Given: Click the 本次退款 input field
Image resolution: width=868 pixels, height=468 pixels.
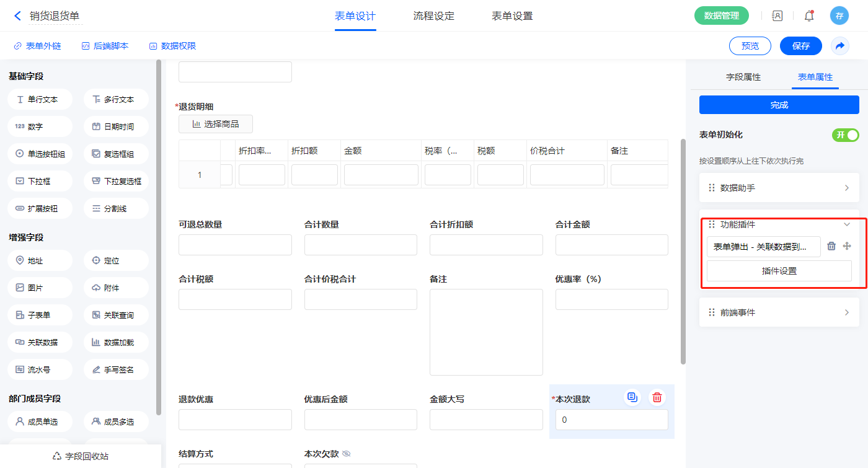Looking at the screenshot, I should [x=608, y=420].
